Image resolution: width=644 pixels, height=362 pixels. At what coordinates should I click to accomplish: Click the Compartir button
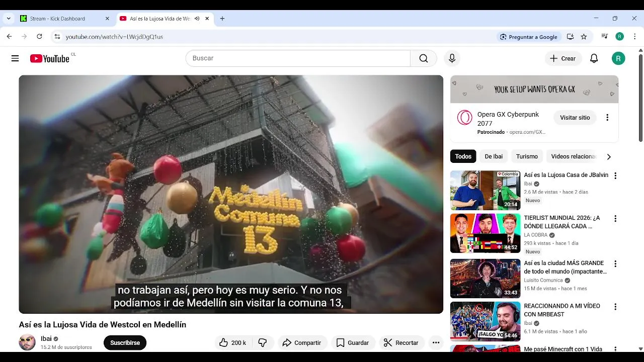coord(302,343)
